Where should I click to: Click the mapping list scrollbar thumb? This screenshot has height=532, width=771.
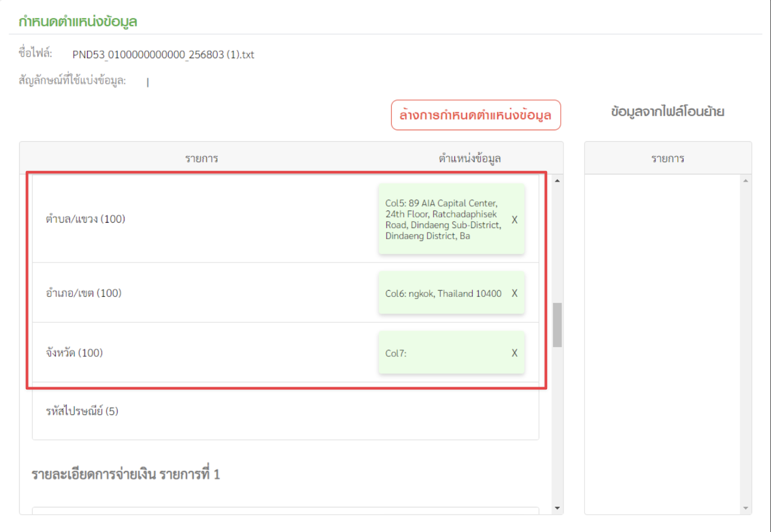tap(557, 325)
